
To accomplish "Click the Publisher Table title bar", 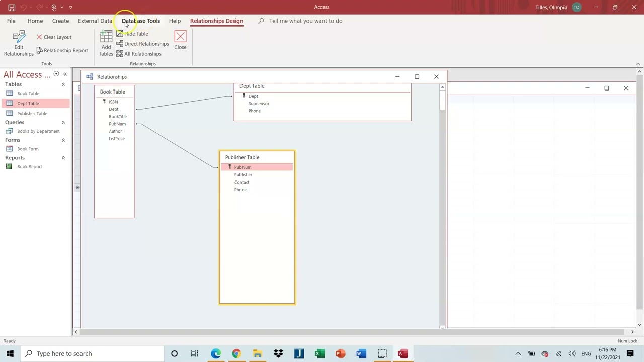I will tap(257, 157).
